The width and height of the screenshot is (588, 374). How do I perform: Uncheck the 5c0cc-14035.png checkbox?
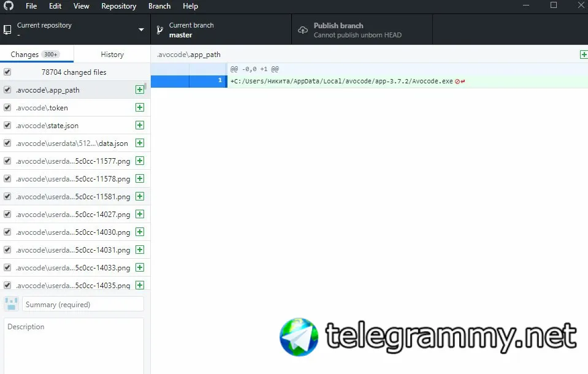[7, 285]
